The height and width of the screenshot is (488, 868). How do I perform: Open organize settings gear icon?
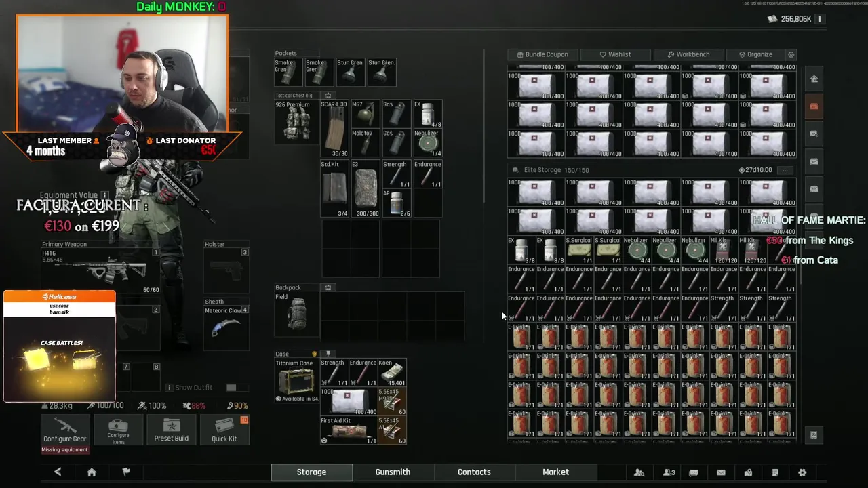(791, 54)
